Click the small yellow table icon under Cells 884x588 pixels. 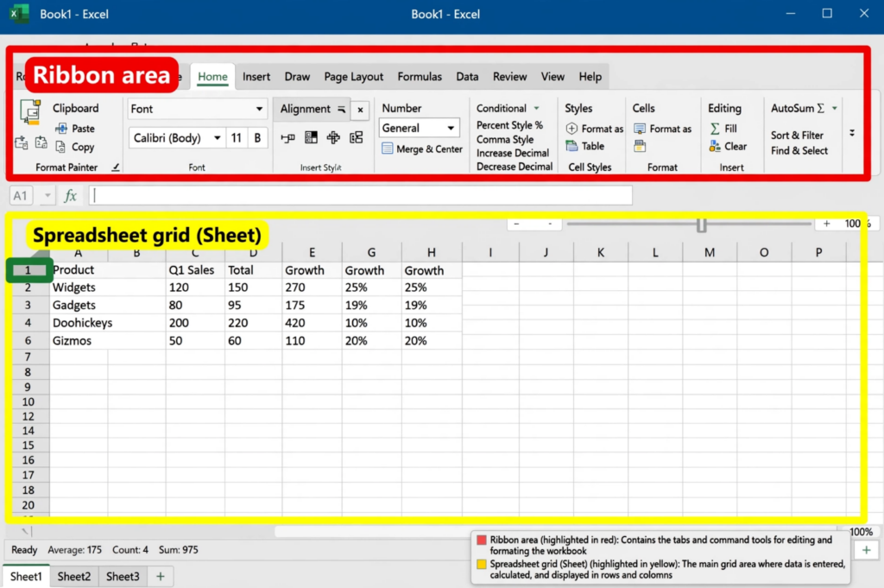[640, 147]
